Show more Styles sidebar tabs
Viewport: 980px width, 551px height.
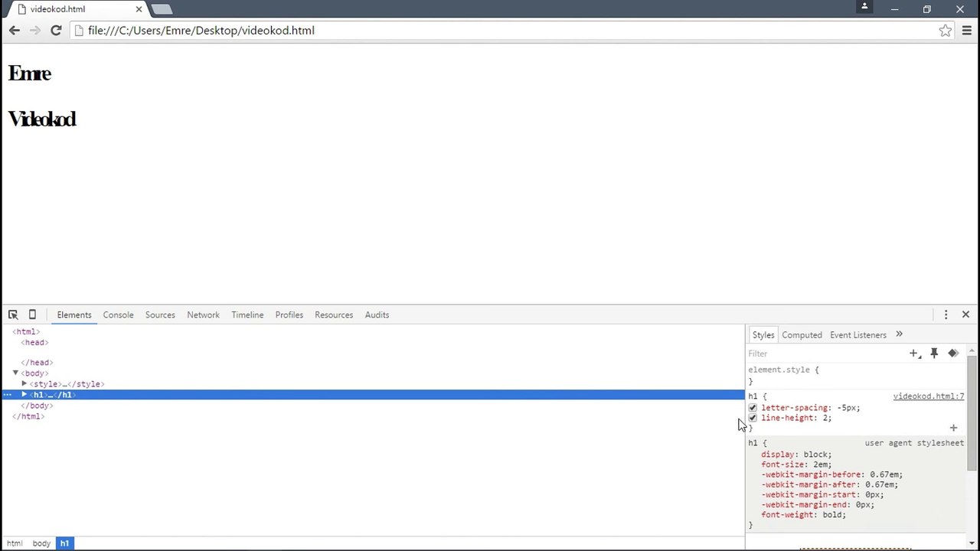point(899,334)
